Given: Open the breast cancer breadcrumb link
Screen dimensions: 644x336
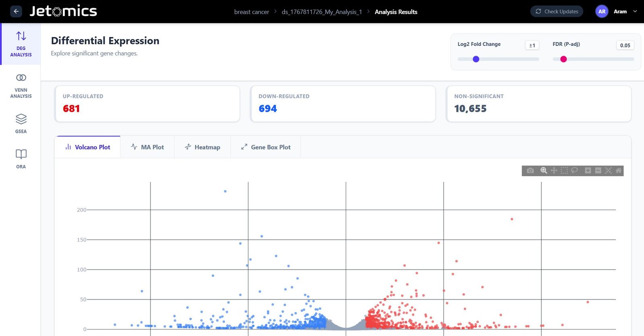Looking at the screenshot, I should [x=252, y=12].
